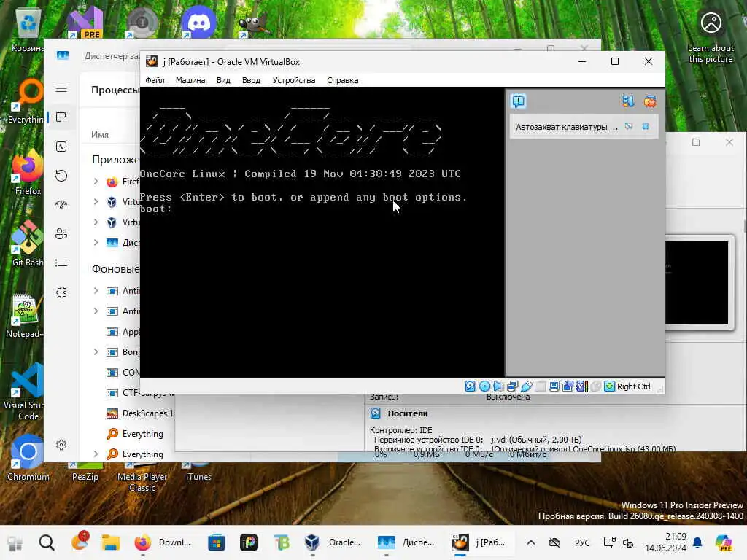
Task: Open the Ввод menu in VirtualBox
Action: [x=251, y=80]
